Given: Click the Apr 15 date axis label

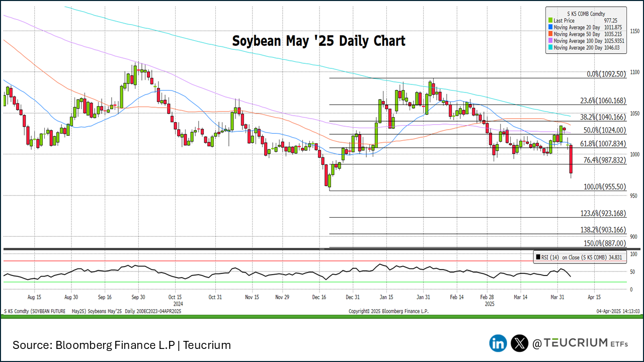Looking at the screenshot, I should [x=594, y=297].
